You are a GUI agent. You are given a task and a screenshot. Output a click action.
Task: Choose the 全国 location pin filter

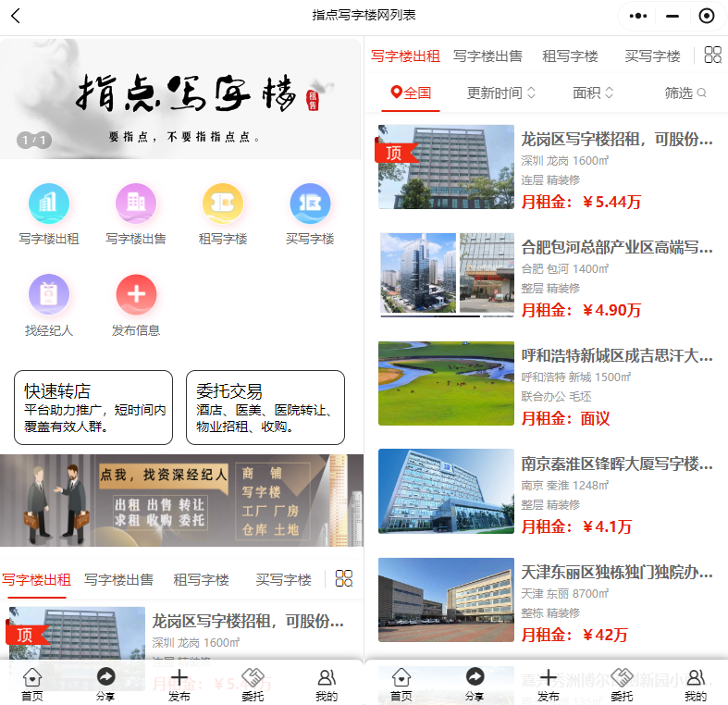click(x=412, y=93)
